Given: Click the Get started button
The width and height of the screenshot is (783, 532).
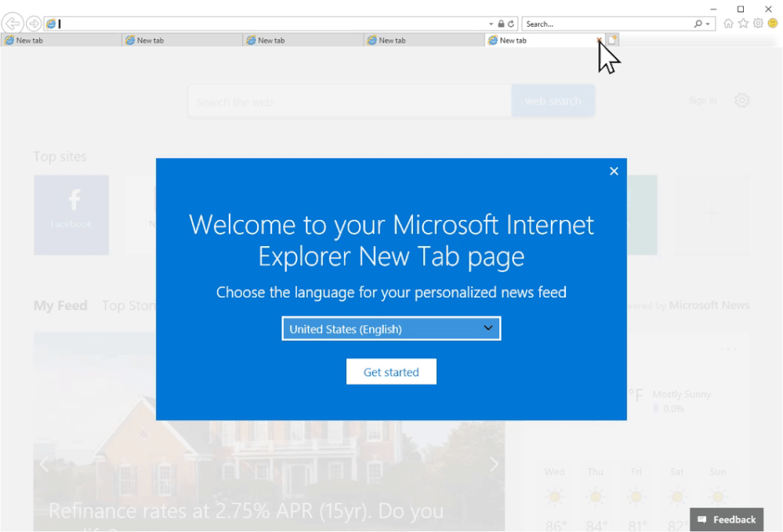Looking at the screenshot, I should pos(391,372).
